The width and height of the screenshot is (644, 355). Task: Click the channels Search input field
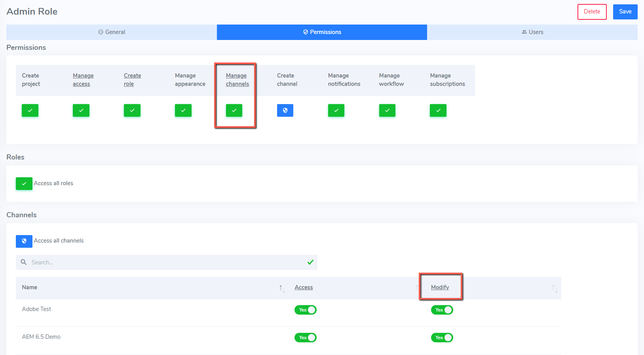coord(167,262)
